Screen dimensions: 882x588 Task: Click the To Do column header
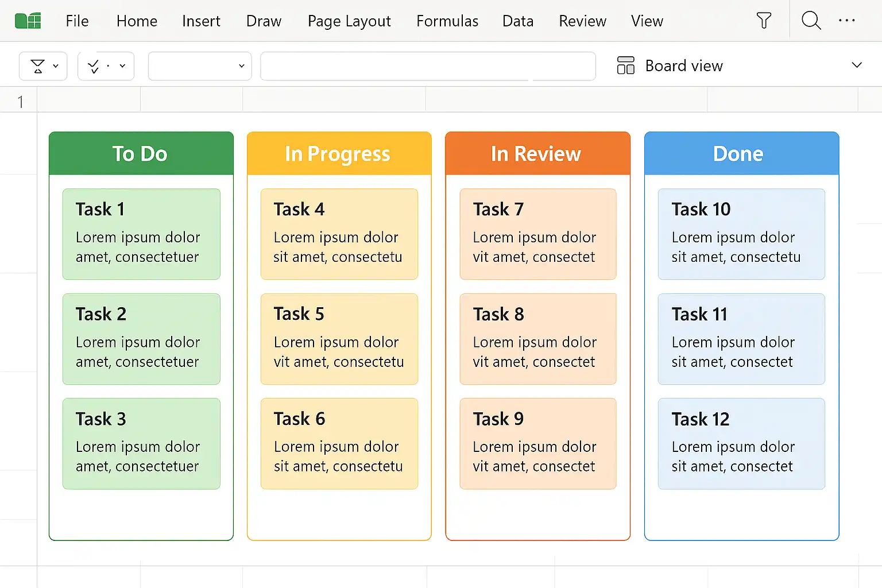point(141,153)
